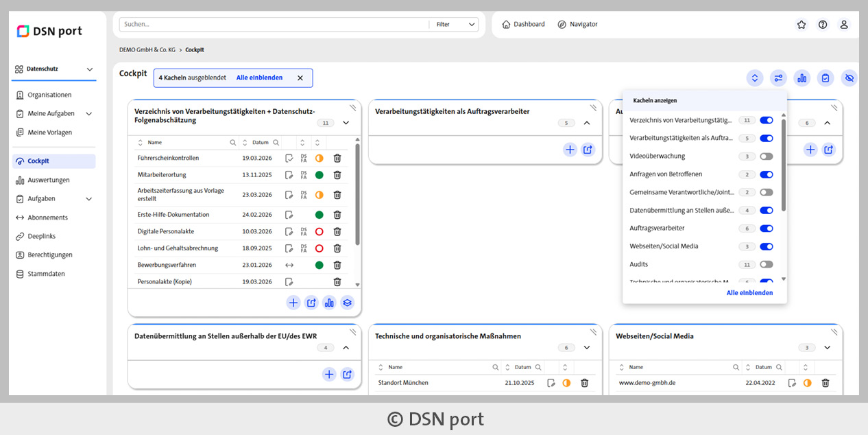Screen dimensions: 868x435
Task: Toggle Datenübermittlung an Stellen auße... switch
Action: [x=767, y=211]
